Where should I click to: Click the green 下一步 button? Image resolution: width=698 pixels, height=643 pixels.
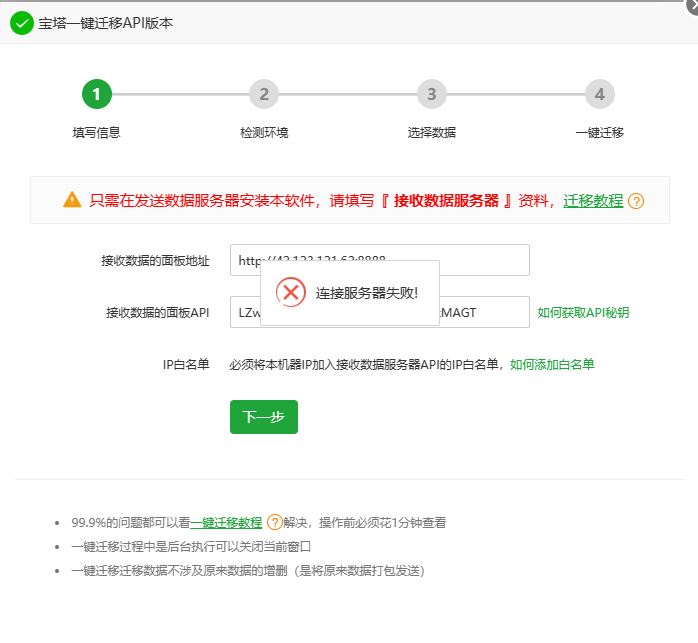pos(264,417)
